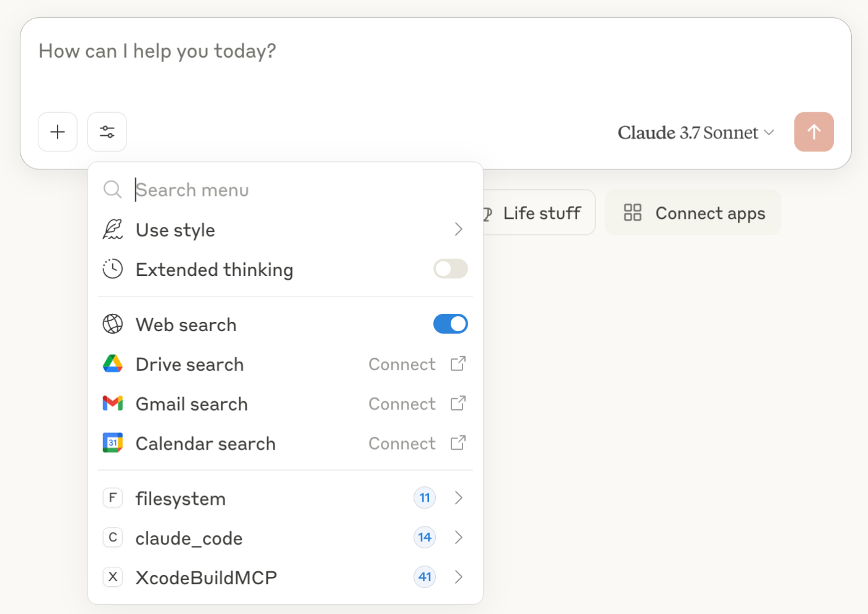This screenshot has width=868, height=614.
Task: Click the Connect apps button
Action: [x=693, y=213]
